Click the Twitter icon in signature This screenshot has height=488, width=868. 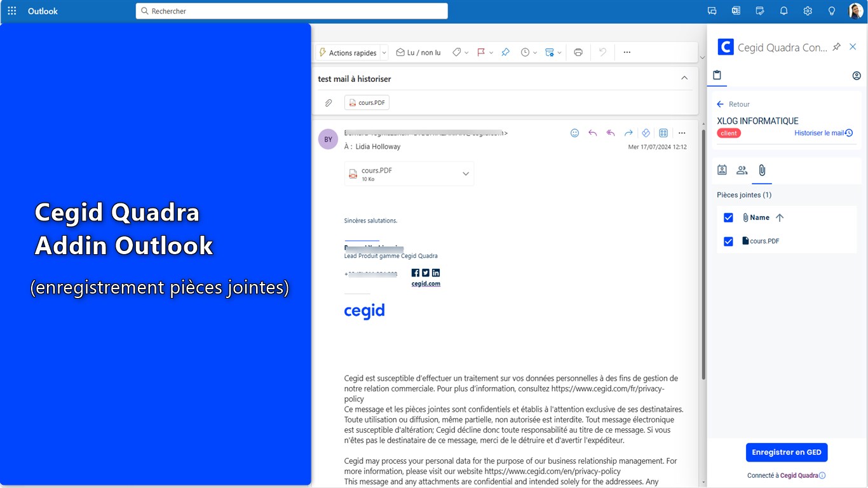click(426, 273)
